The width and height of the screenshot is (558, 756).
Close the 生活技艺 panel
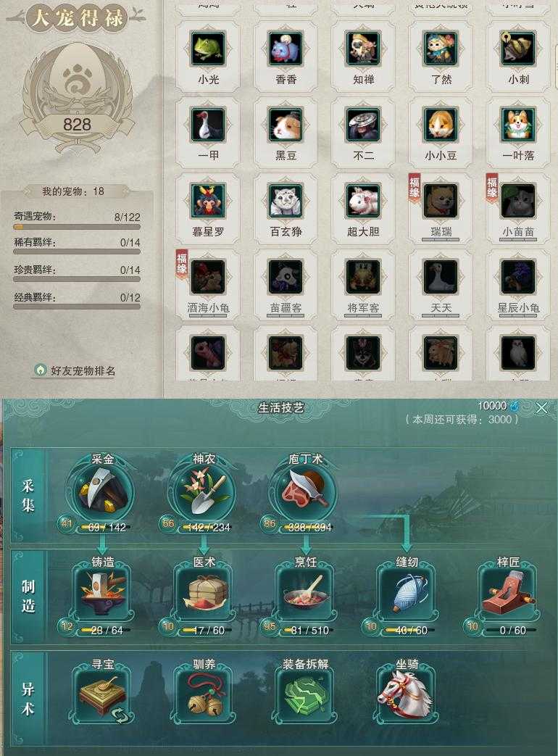tap(541, 408)
